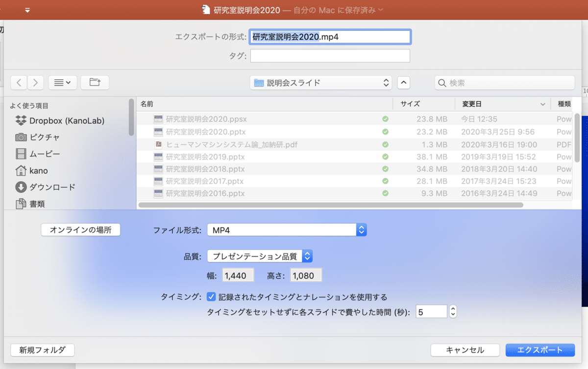Click the オンラインの場所 button
This screenshot has width=588, height=369.
(80, 230)
